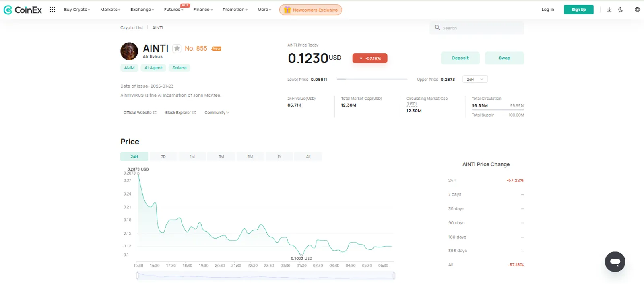644x284 pixels.
Task: Select the 24H chart tab
Action: (134, 156)
